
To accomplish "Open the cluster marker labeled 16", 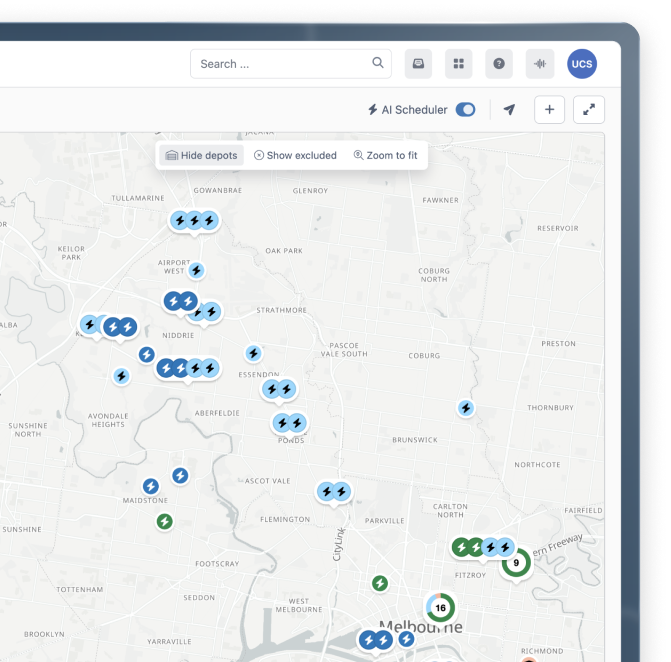I will point(440,608).
